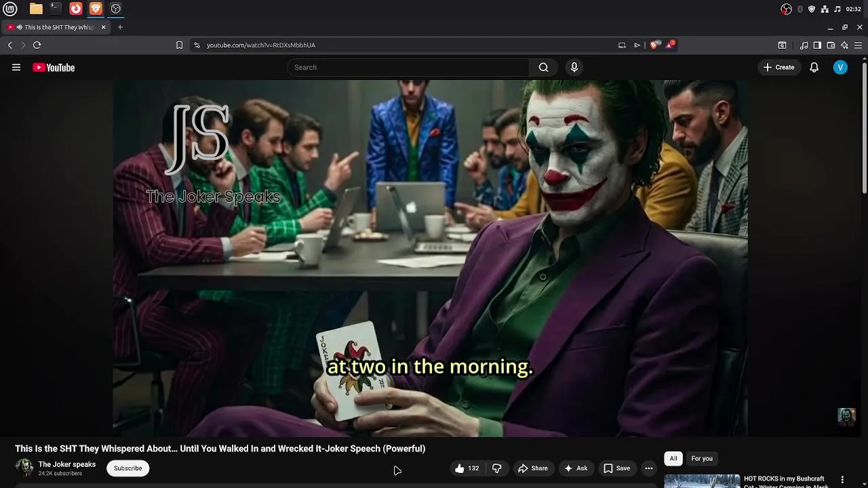Click the YouTube URL address field
This screenshot has height=488, width=868.
(407, 45)
